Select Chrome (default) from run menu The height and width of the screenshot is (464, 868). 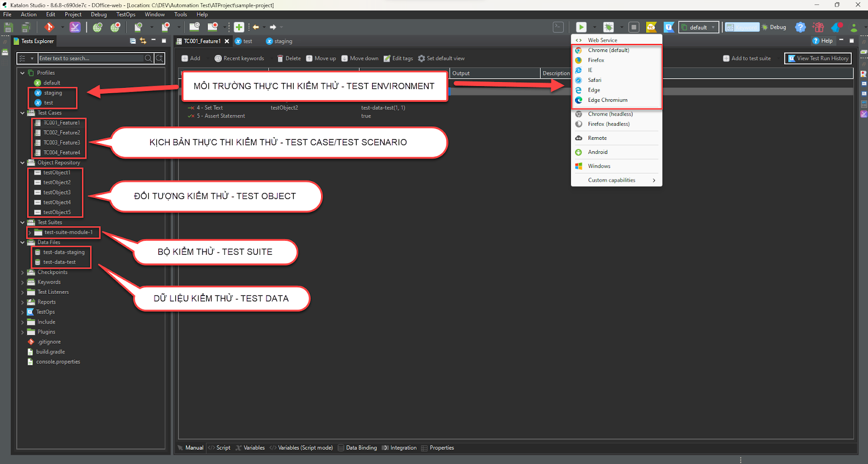616,50
